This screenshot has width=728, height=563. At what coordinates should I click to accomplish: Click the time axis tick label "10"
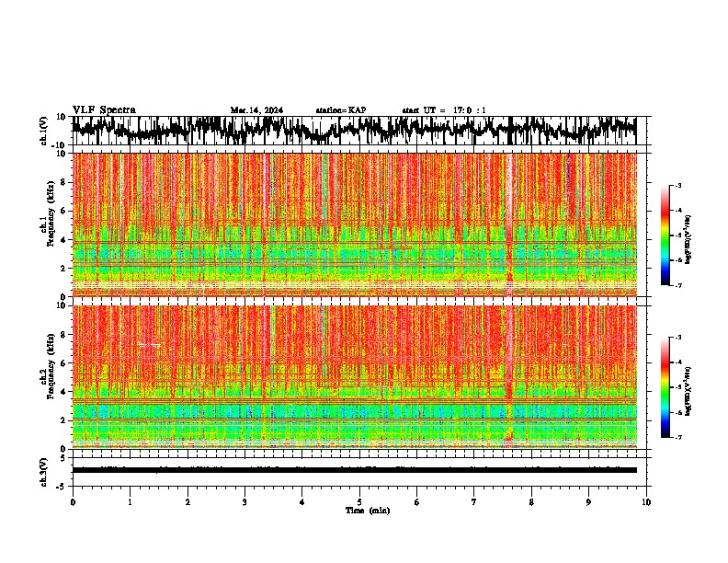pyautogui.click(x=646, y=502)
